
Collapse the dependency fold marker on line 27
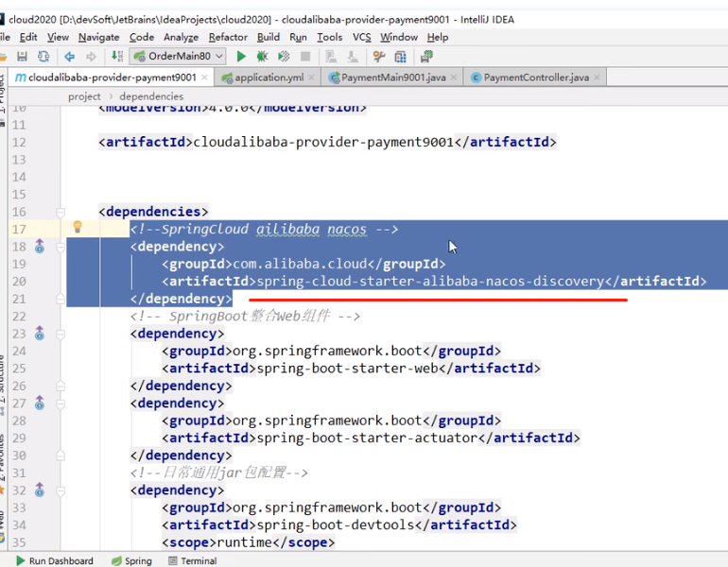pos(61,404)
